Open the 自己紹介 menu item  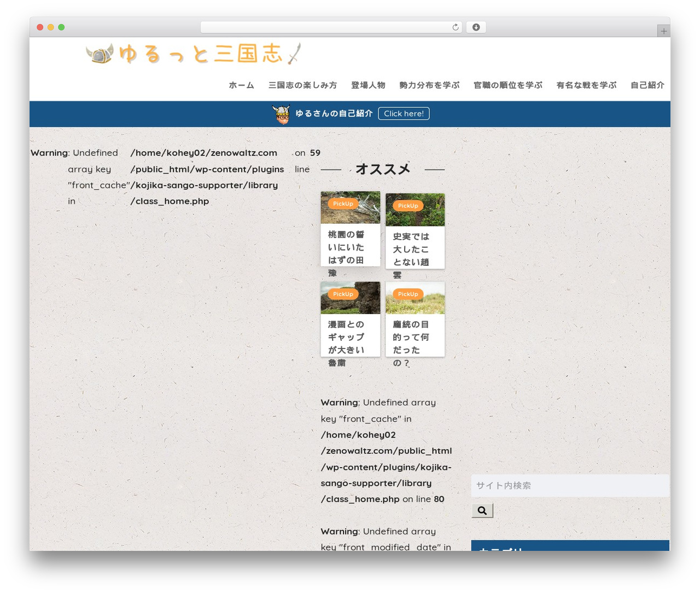pyautogui.click(x=647, y=85)
